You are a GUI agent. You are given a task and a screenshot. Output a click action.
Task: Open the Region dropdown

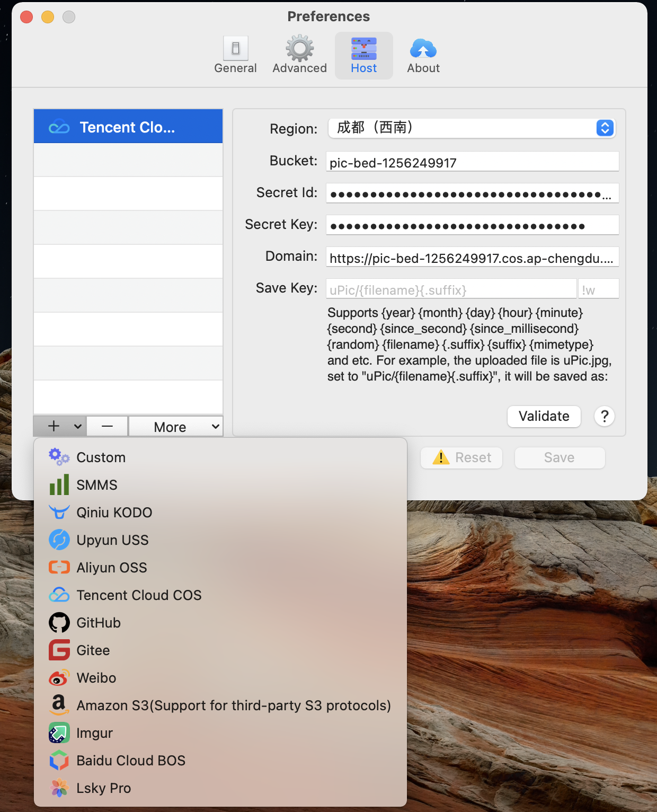click(472, 128)
